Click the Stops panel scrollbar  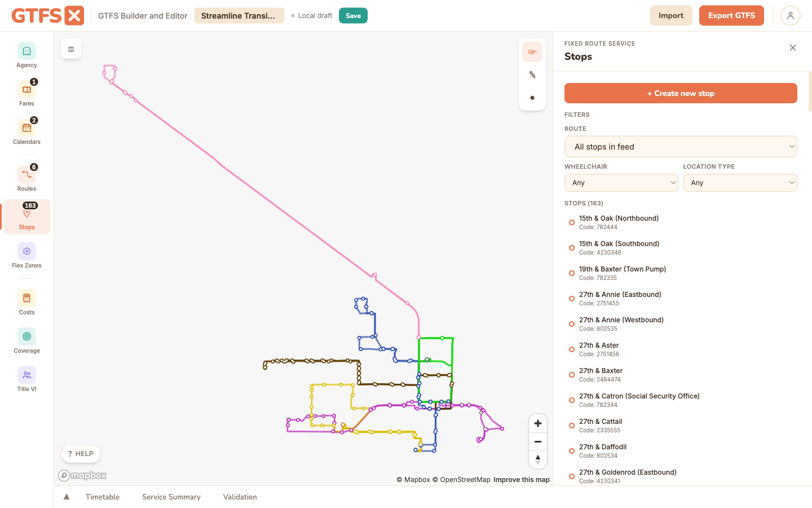(810, 91)
